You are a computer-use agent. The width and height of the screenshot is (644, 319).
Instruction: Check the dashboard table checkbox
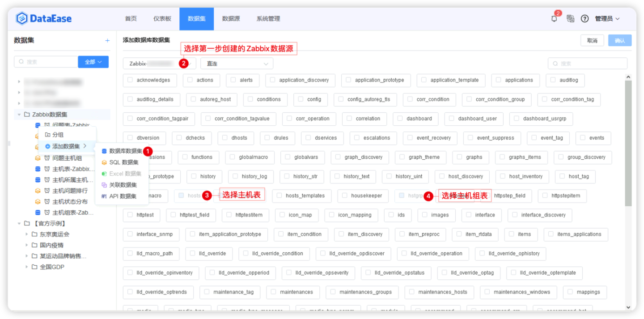400,119
